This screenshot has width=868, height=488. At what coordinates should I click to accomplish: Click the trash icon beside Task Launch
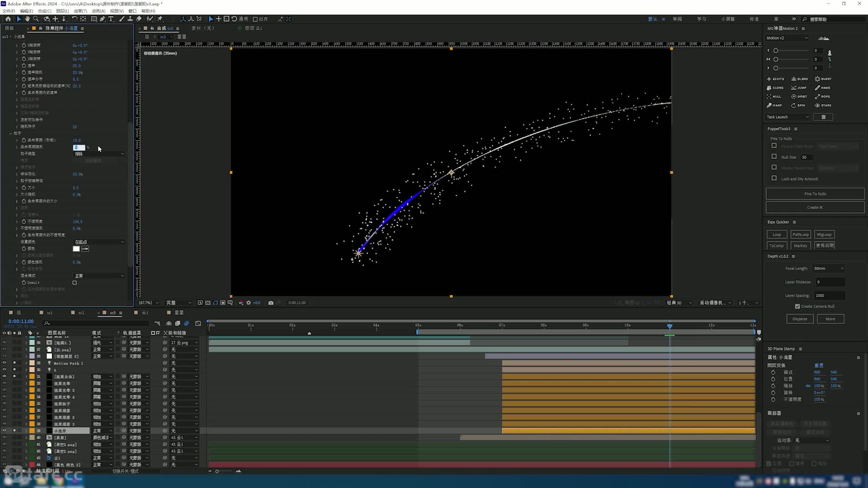click(823, 117)
